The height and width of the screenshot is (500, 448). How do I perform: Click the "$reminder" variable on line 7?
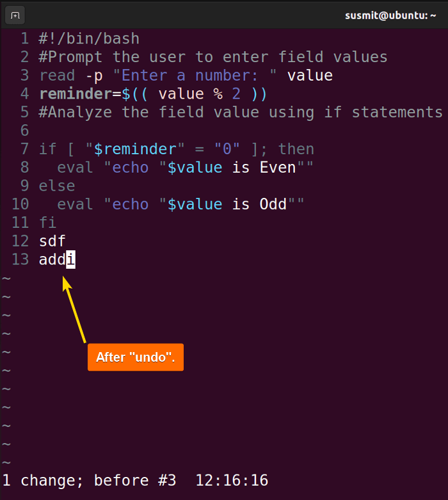click(135, 149)
